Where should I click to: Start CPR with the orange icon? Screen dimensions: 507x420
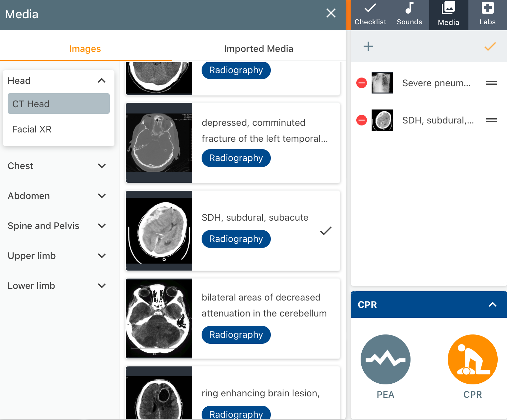tap(472, 359)
